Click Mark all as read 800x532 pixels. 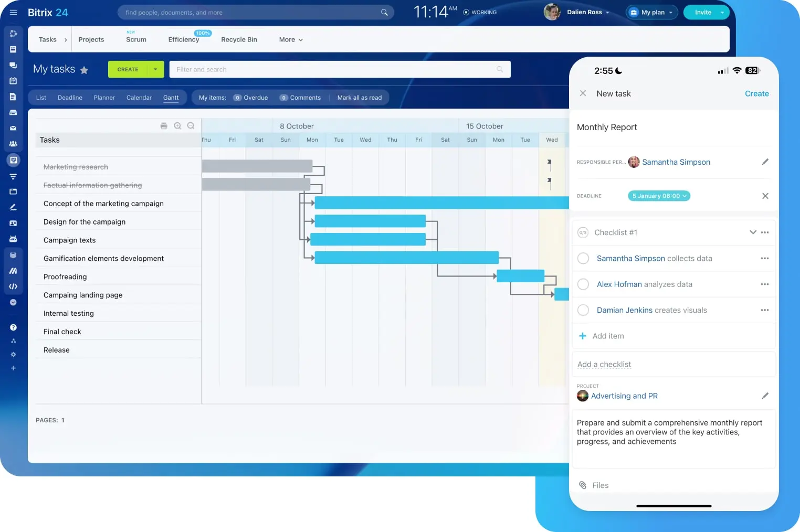[359, 97]
